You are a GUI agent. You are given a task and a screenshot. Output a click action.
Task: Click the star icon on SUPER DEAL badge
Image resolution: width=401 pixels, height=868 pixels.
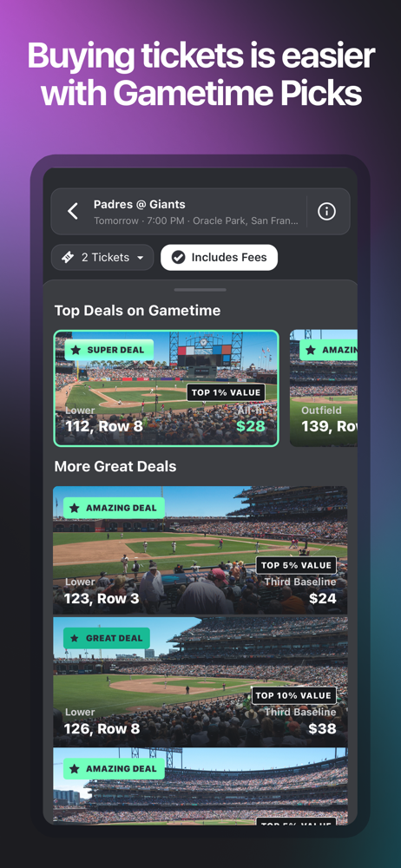click(76, 350)
